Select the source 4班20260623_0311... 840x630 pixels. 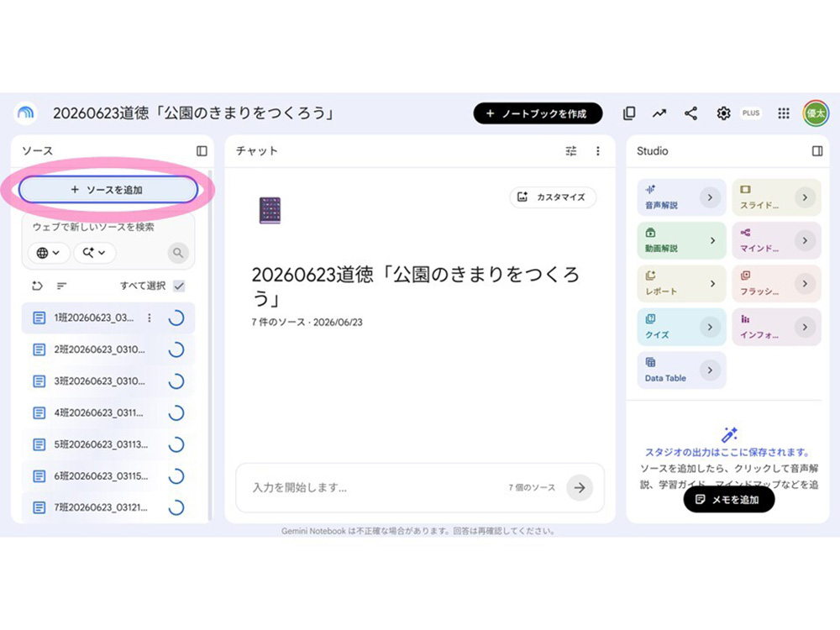tap(108, 413)
